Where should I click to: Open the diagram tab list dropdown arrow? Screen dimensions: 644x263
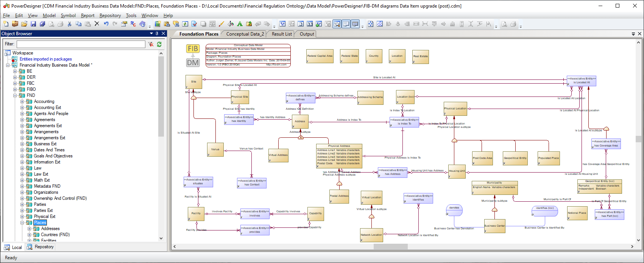point(633,34)
